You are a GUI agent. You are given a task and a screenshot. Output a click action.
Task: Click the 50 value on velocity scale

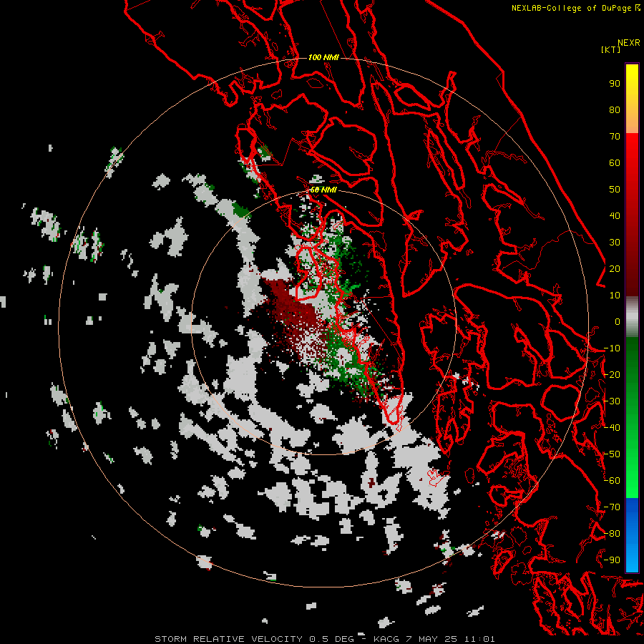pyautogui.click(x=615, y=190)
